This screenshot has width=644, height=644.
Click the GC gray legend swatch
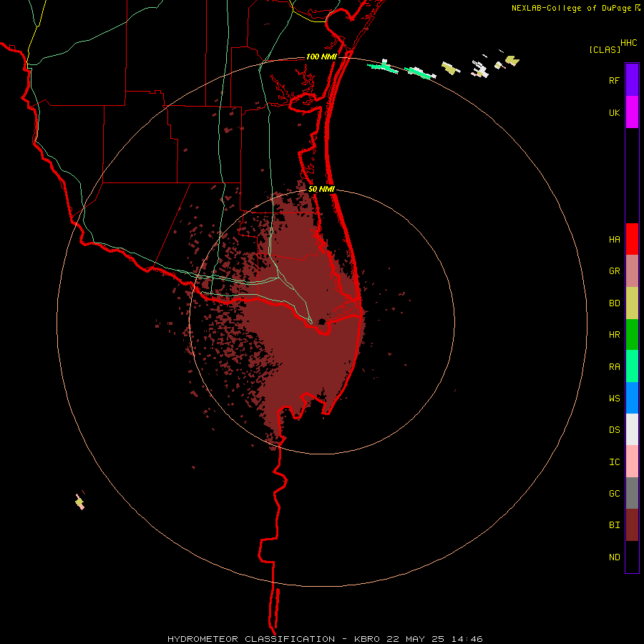(632, 493)
